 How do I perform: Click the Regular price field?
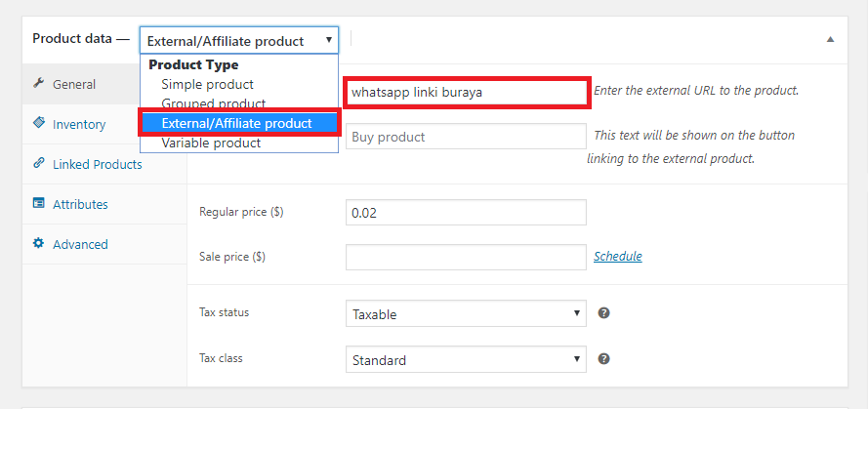[466, 213]
